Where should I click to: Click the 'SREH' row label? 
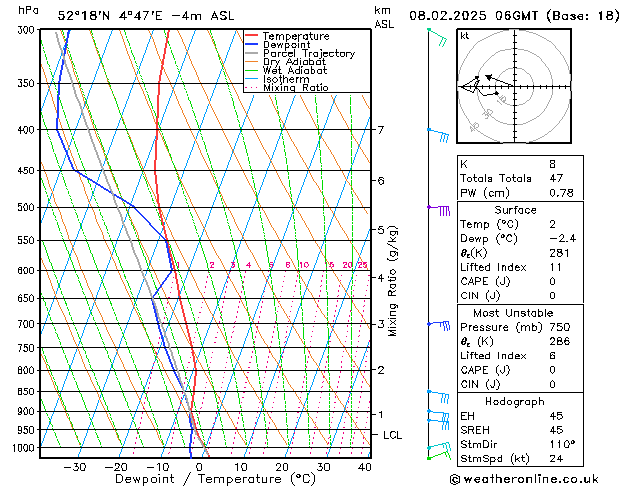475,430
